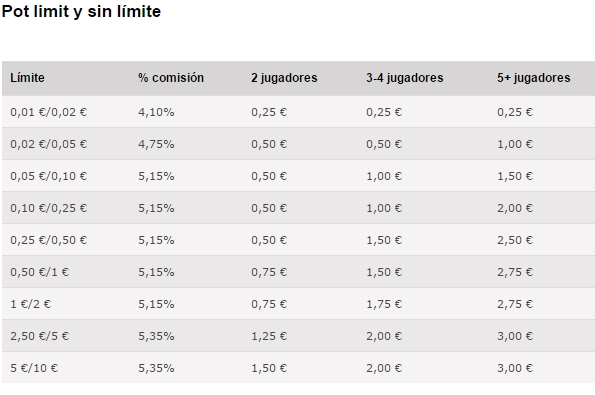Click the '3-4 jugadores' column header
Image resolution: width=595 pixels, height=395 pixels.
pos(405,78)
